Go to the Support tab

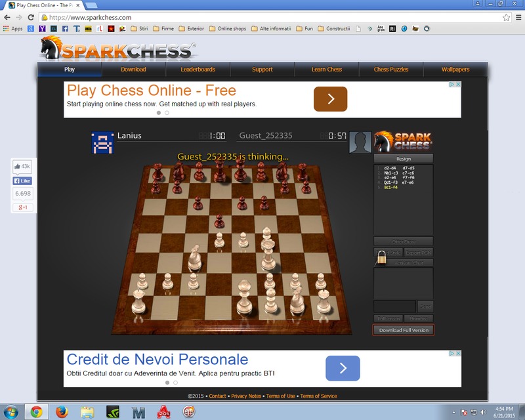(x=262, y=70)
